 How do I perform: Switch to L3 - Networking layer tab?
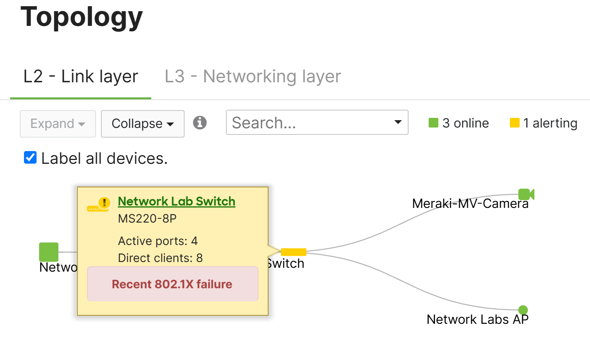click(253, 76)
